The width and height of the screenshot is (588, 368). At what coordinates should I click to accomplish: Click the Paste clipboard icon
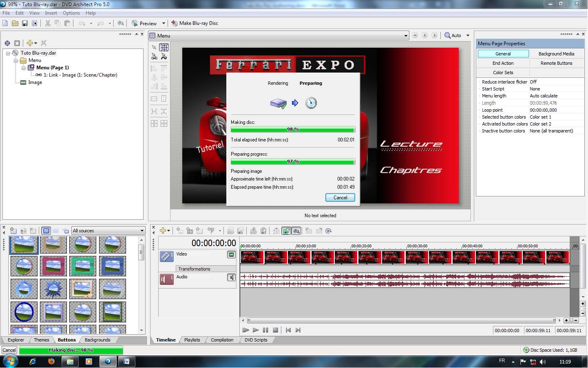coord(67,23)
